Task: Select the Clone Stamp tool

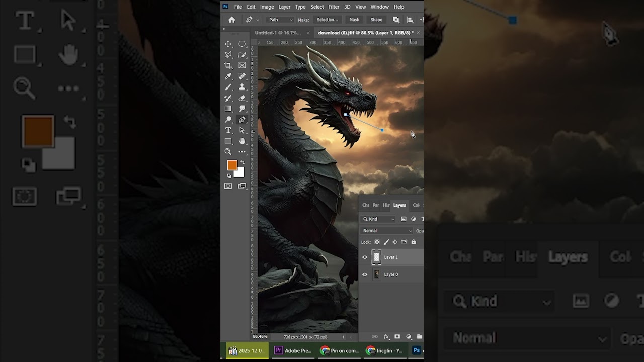Action: [242, 87]
